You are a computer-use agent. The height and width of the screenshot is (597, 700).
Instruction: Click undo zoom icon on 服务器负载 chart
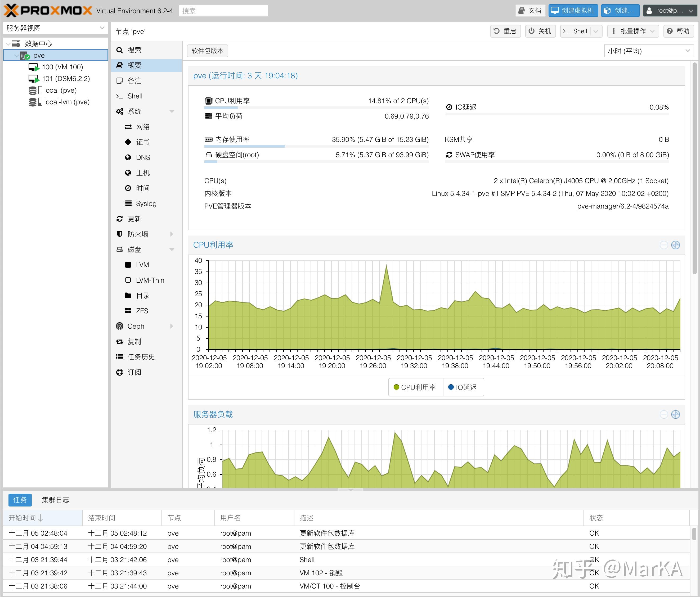click(x=664, y=414)
